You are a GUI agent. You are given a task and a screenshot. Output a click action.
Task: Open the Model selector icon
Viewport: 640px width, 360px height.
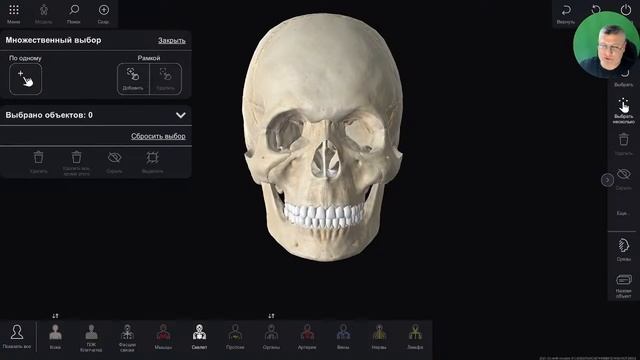(44, 13)
